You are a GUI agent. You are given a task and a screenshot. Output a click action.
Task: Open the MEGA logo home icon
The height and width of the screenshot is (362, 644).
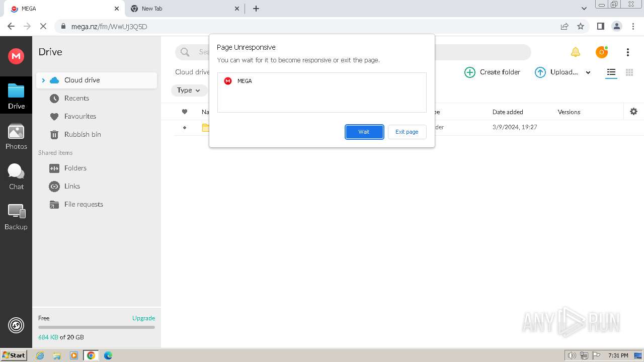[16, 56]
